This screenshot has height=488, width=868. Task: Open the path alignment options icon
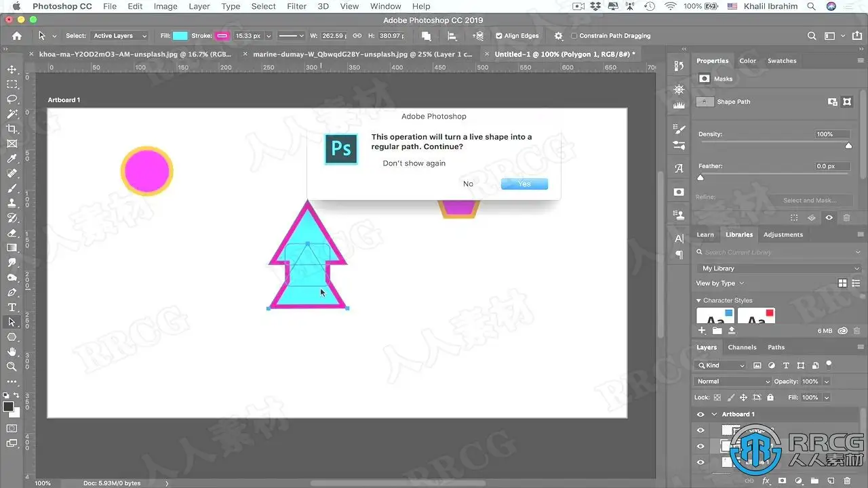[452, 36]
